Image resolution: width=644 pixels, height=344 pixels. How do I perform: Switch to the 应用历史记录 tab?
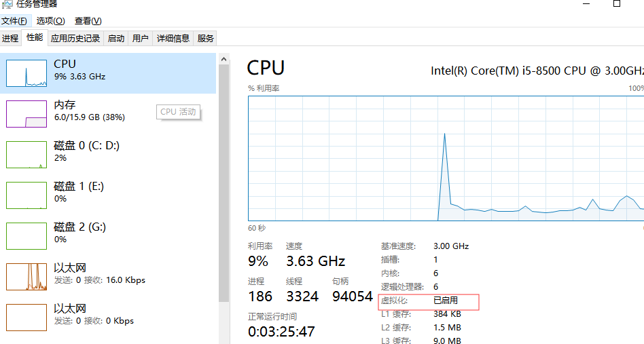pyautogui.click(x=75, y=39)
